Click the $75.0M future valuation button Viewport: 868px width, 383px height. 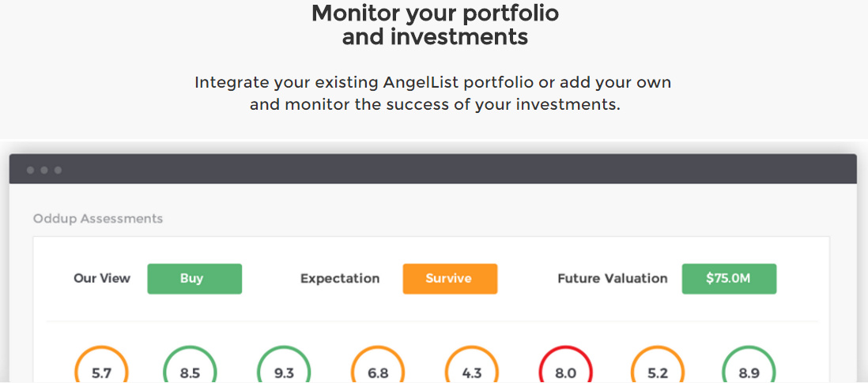click(729, 279)
